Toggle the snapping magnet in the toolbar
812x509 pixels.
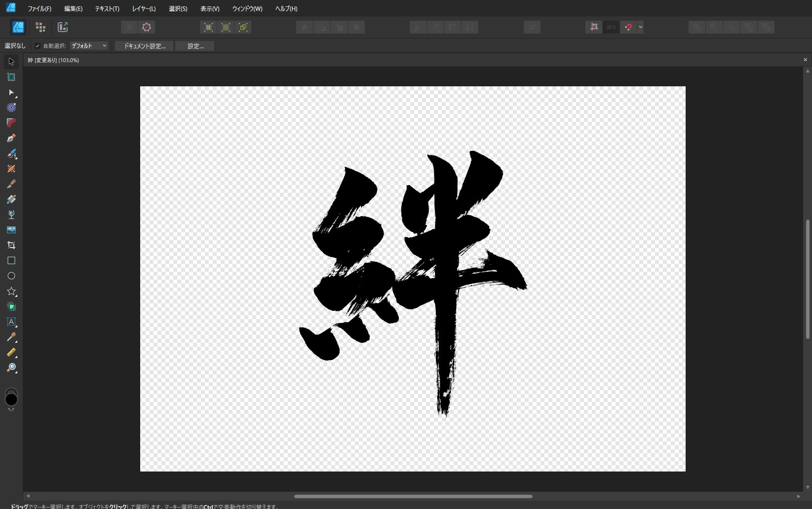point(627,27)
